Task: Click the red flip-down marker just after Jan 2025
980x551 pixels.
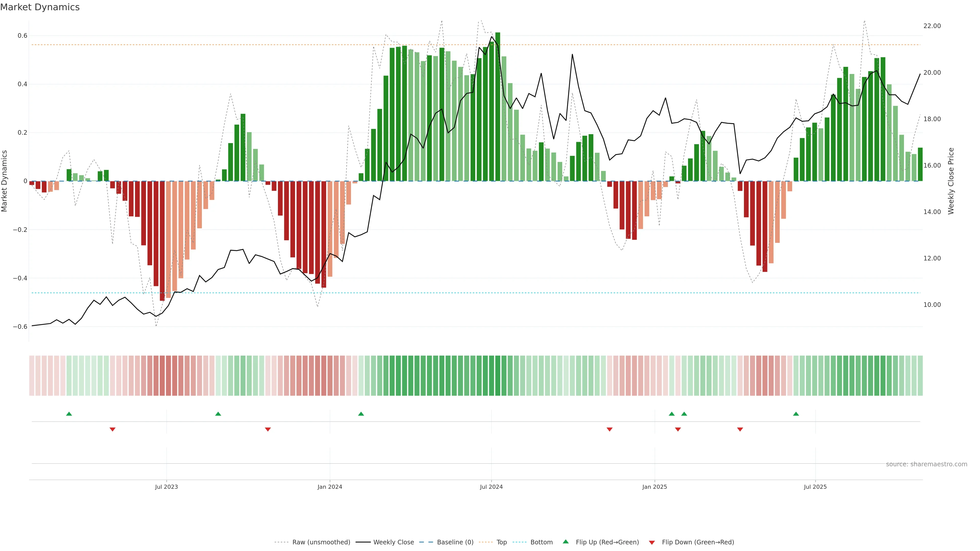Action: click(x=678, y=429)
